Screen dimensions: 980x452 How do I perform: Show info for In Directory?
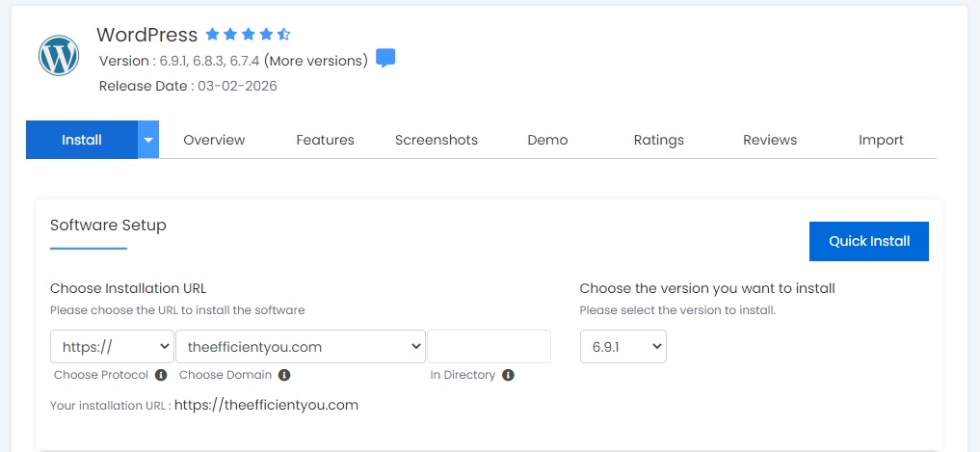[508, 375]
